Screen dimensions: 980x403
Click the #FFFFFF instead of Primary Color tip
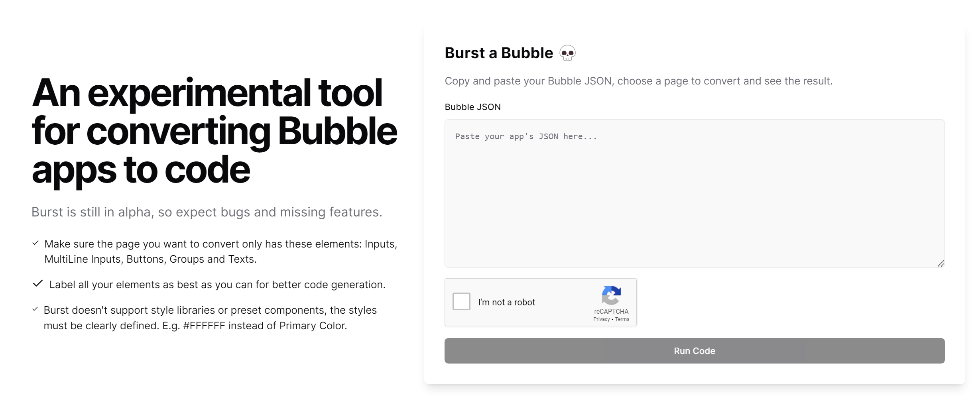pos(265,326)
